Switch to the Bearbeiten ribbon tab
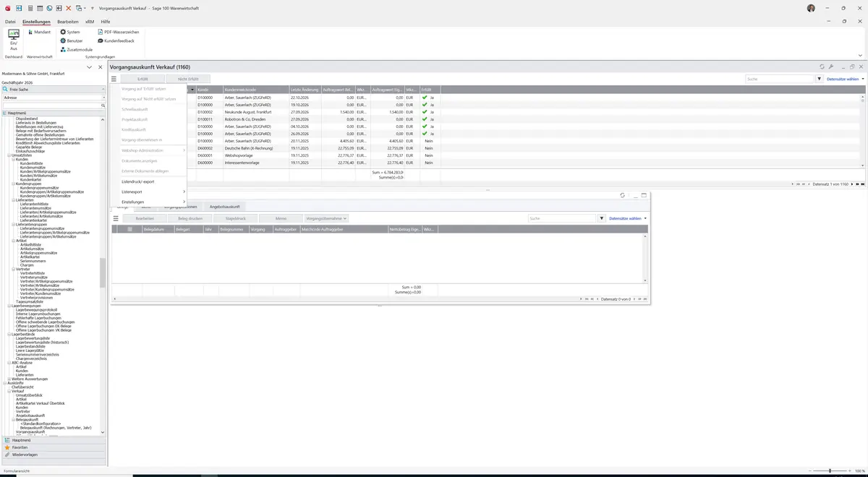The height and width of the screenshot is (477, 868). 68,22
